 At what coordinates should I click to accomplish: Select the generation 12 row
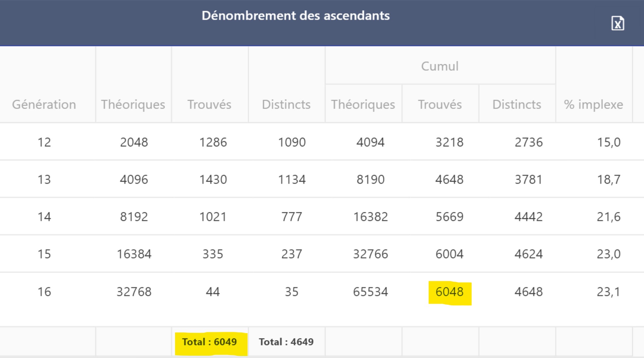coord(44,142)
